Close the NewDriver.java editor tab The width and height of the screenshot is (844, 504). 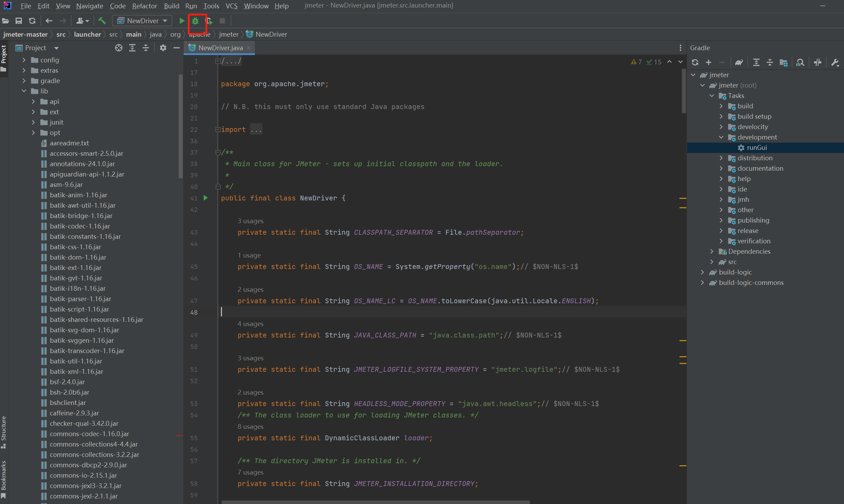tap(249, 48)
